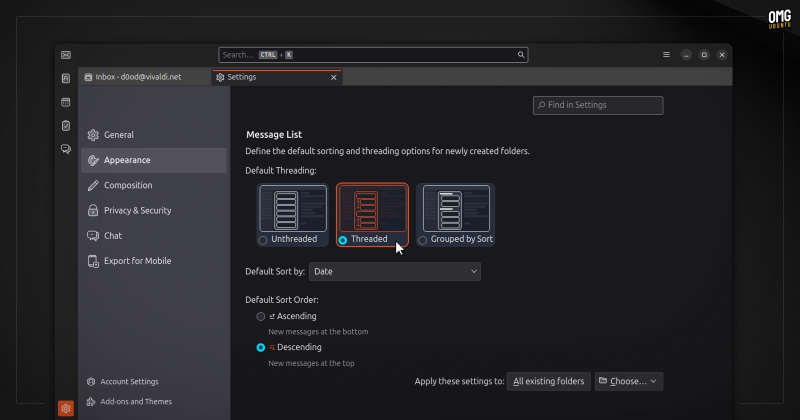Choose Descending sort order
The width and height of the screenshot is (800, 420).
click(261, 347)
